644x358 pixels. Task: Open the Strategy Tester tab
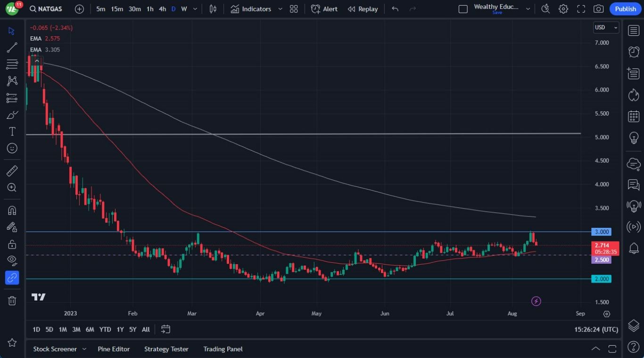point(166,349)
